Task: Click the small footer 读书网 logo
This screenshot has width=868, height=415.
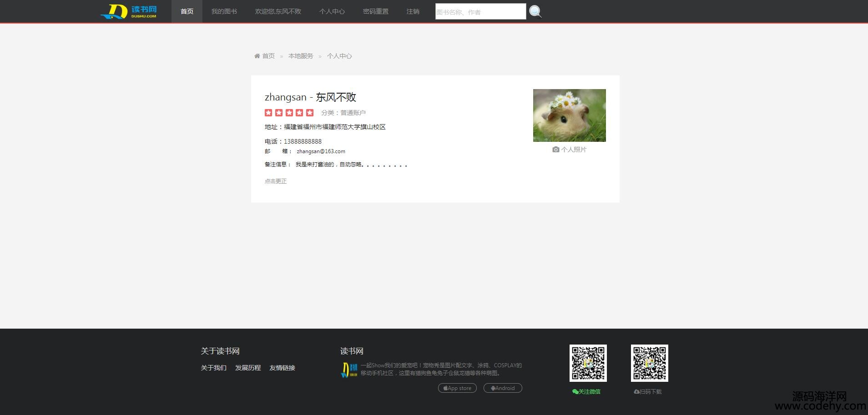Action: click(349, 370)
